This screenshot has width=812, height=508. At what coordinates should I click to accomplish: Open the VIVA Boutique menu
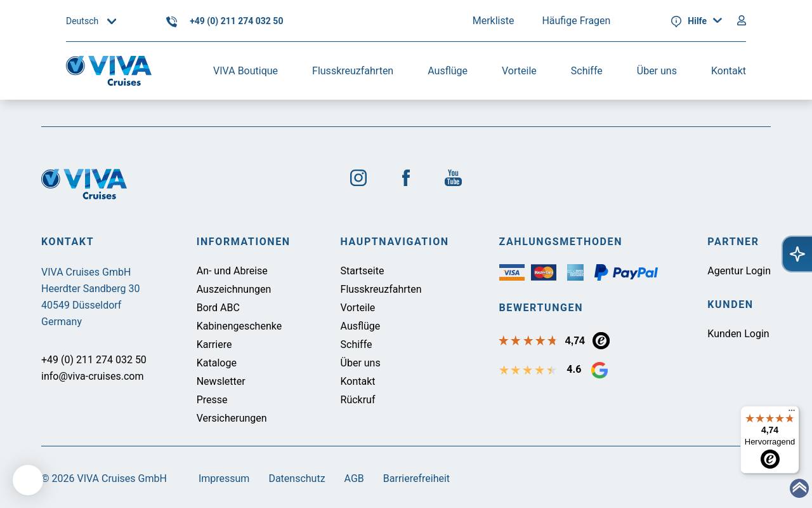[246, 71]
